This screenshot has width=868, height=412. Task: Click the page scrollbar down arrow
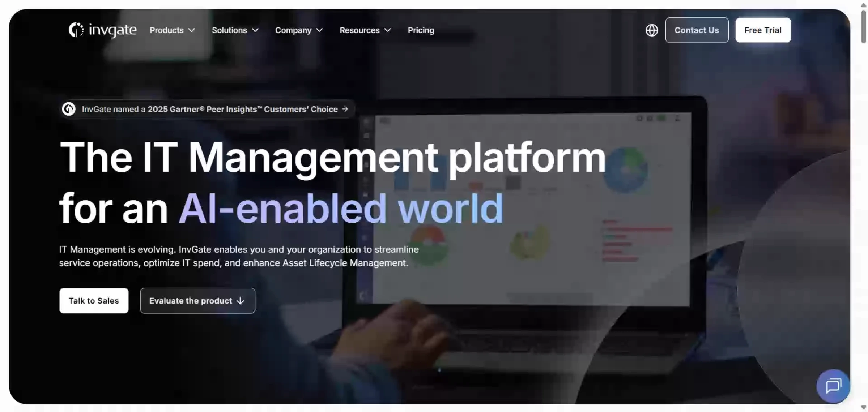864,408
